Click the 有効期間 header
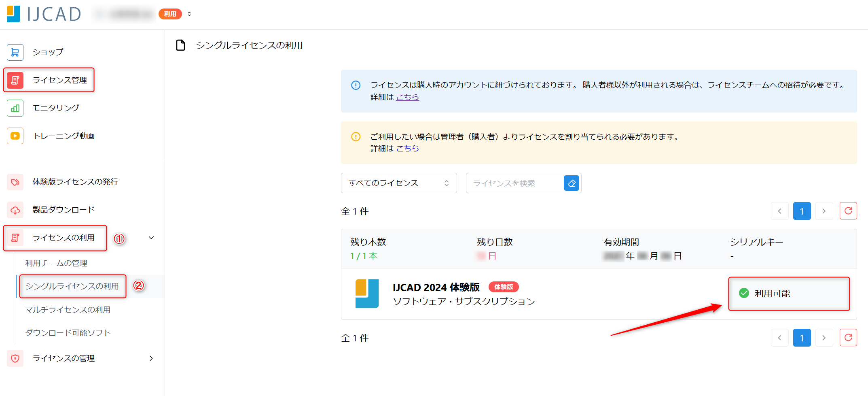The image size is (868, 396). 621,242
